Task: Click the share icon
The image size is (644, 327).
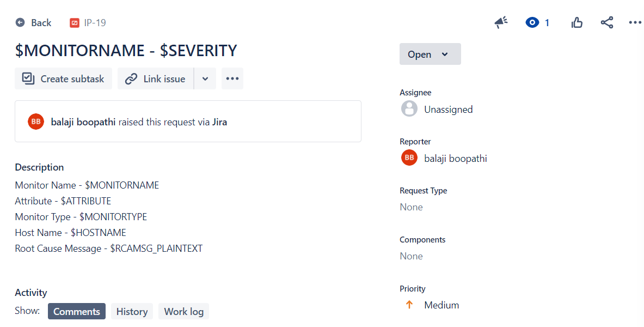Action: coord(606,22)
